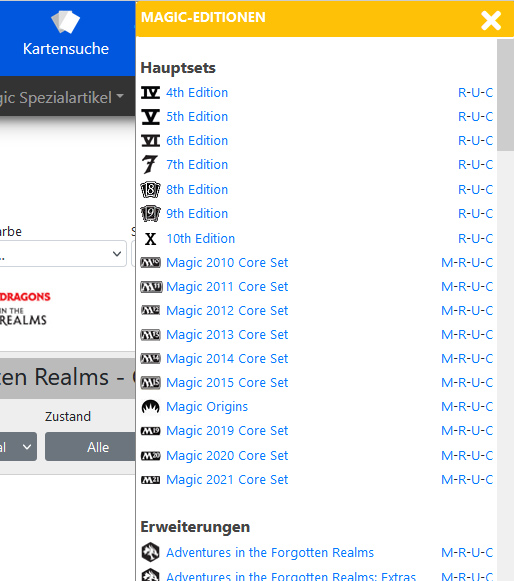The width and height of the screenshot is (514, 581).
Task: Click the 7th Edition set symbol icon
Action: tap(150, 165)
